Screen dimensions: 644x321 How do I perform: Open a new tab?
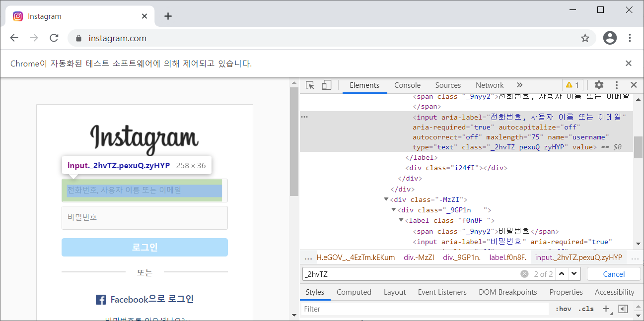click(168, 16)
